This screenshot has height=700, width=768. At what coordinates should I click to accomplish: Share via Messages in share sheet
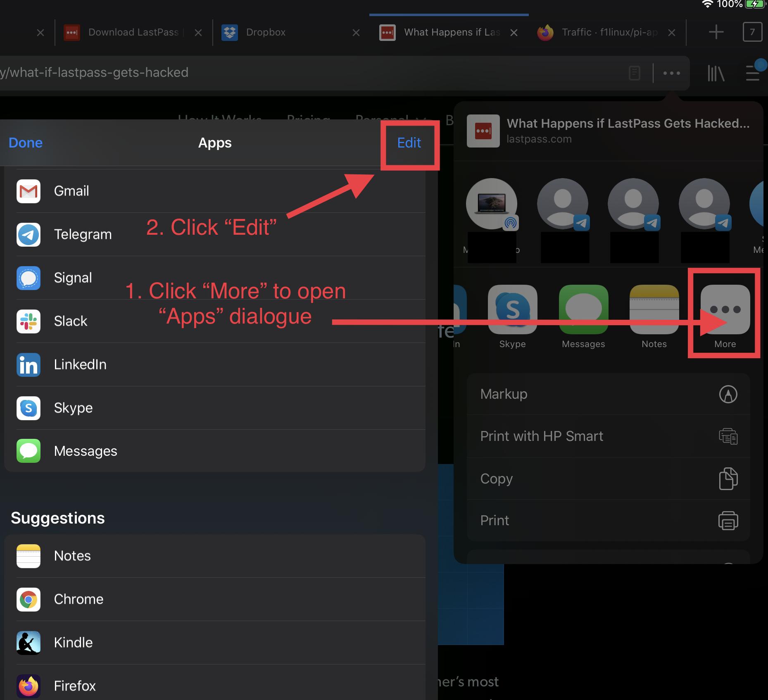pos(584,310)
